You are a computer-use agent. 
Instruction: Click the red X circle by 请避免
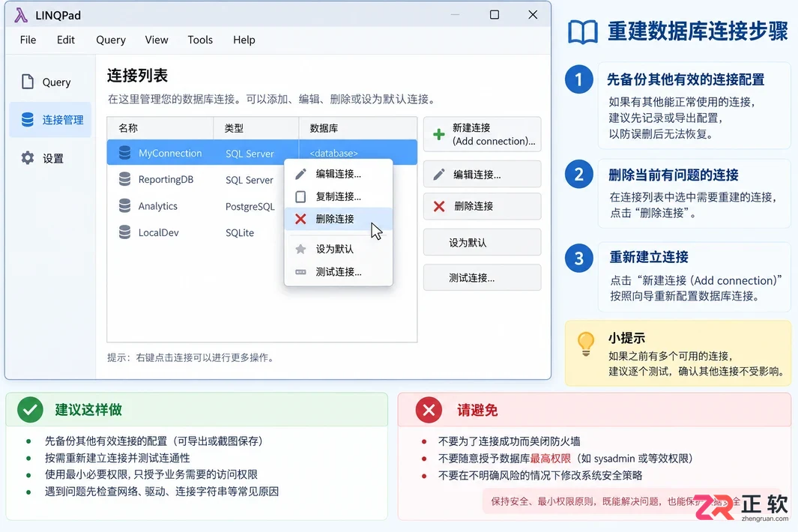429,410
